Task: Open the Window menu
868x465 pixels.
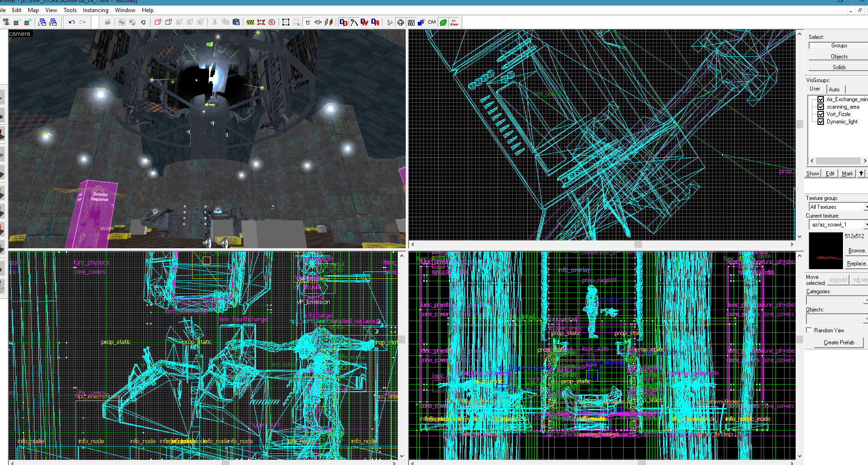Action: coord(125,10)
